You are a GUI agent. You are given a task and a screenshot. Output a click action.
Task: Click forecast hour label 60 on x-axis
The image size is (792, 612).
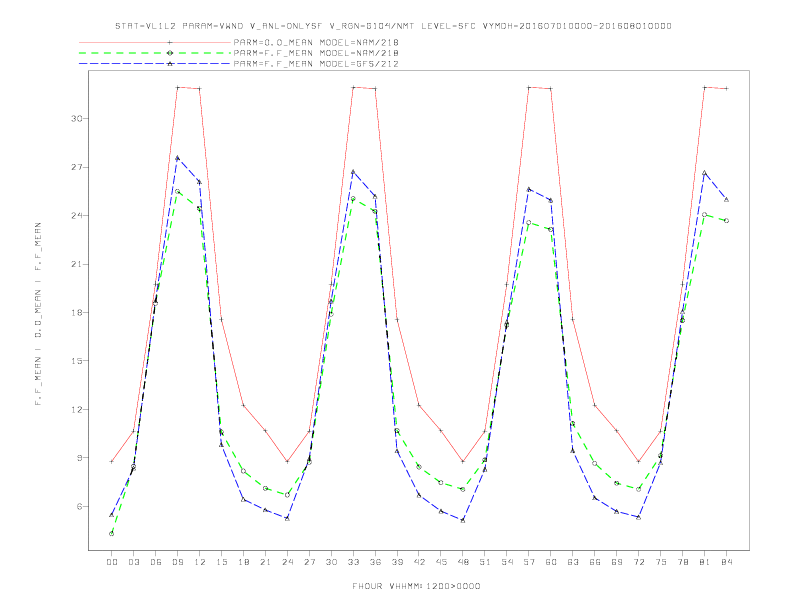click(551, 562)
